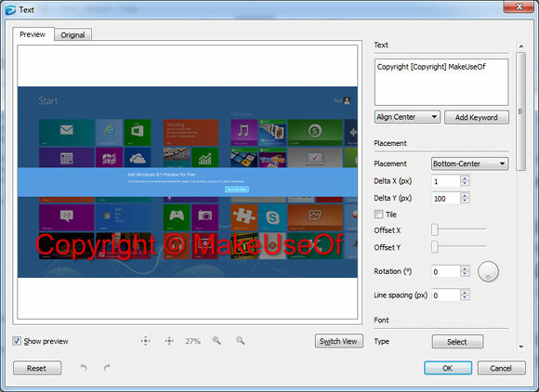Click the Offset X slider handle
The height and width of the screenshot is (392, 539).
tap(435, 229)
